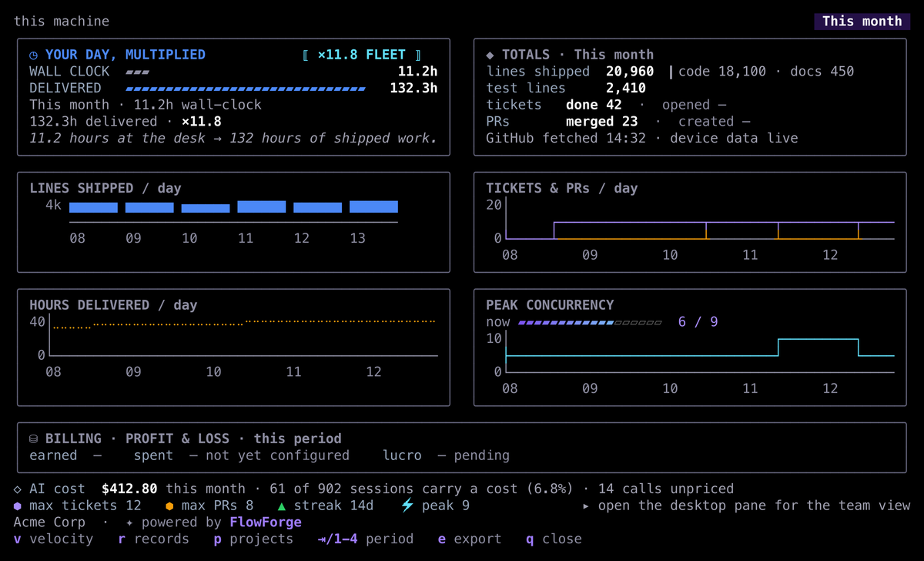This screenshot has width=924, height=561.
Task: Click the sparkle icon before powered by
Action: click(130, 522)
